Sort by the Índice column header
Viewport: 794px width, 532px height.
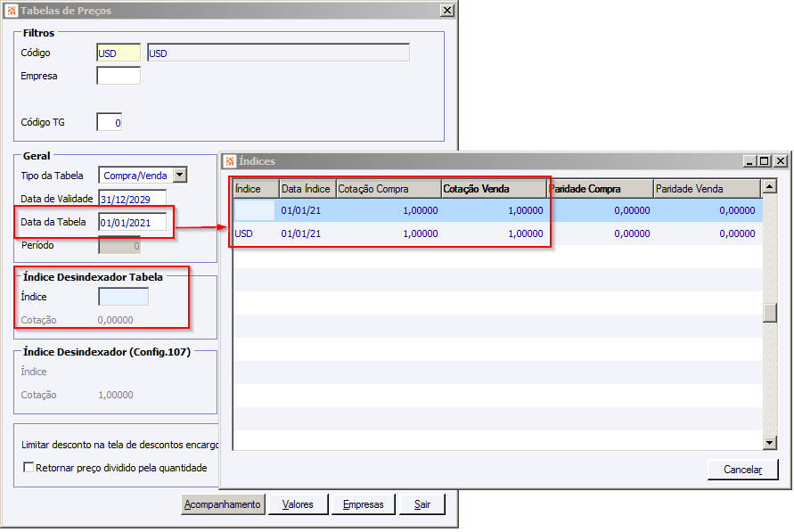pyautogui.click(x=257, y=189)
